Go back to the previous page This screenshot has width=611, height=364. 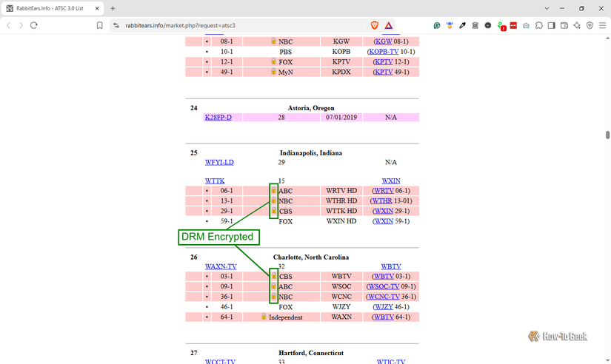pos(9,25)
